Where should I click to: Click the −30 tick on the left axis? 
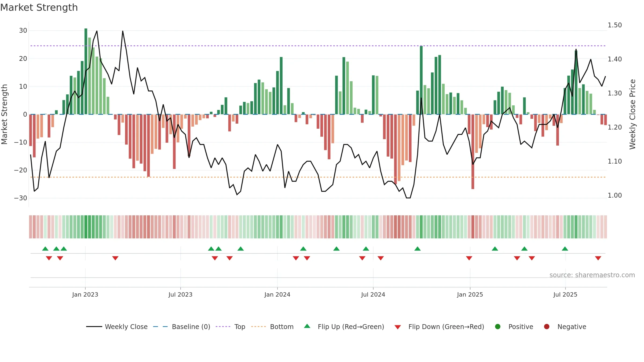(21, 198)
